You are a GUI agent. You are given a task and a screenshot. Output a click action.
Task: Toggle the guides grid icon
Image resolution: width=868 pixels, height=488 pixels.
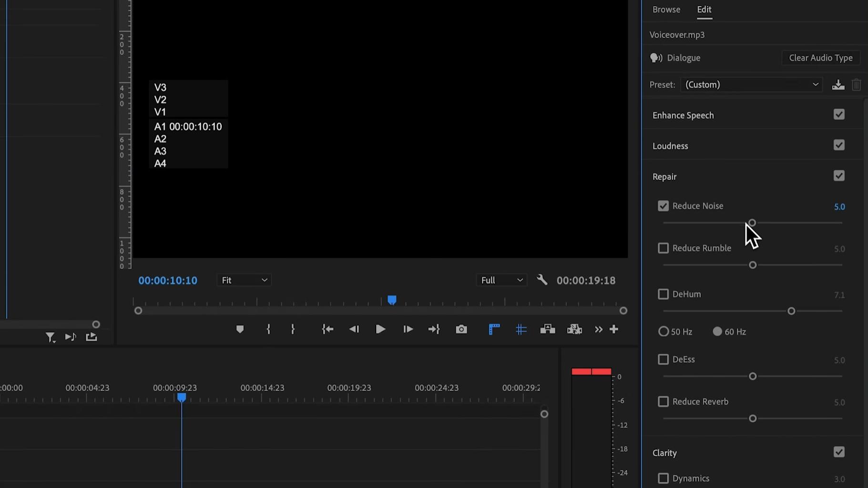[521, 329]
